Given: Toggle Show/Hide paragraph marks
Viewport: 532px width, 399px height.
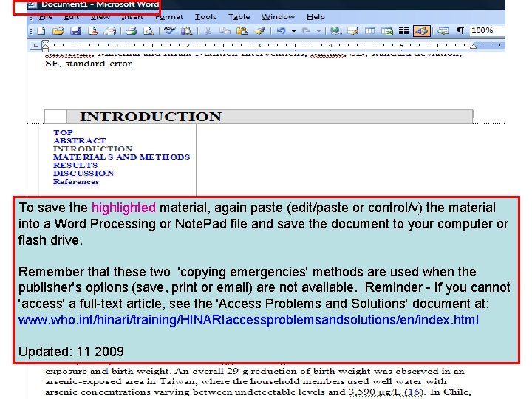Looking at the screenshot, I should pos(460,31).
